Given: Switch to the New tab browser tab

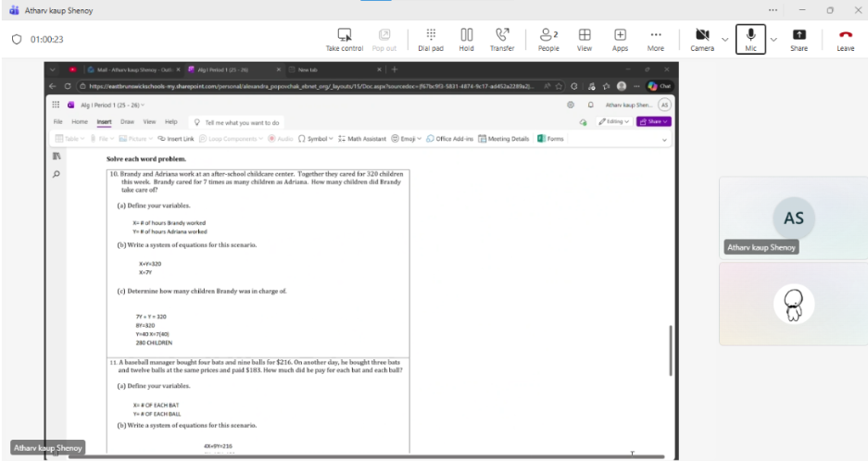Looking at the screenshot, I should [335, 69].
